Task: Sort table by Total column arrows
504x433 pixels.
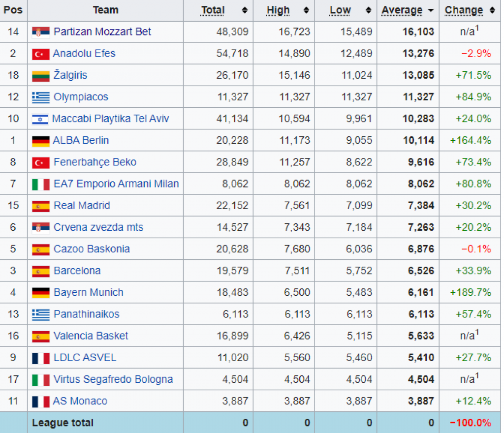Action: 245,10
